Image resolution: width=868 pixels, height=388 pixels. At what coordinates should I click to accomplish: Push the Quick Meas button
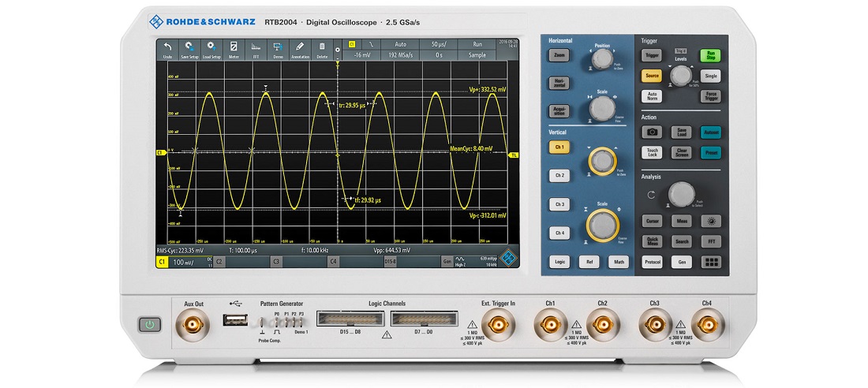652,241
